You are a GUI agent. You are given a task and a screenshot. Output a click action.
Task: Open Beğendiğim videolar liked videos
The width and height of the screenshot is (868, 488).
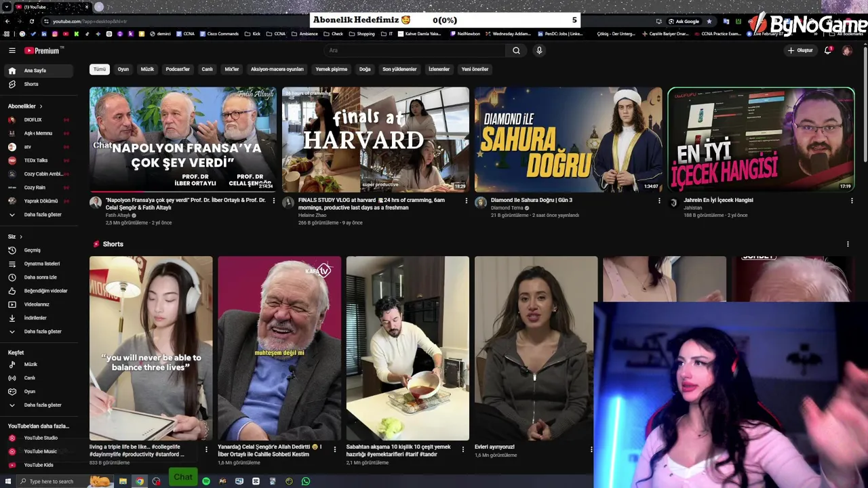point(39,291)
